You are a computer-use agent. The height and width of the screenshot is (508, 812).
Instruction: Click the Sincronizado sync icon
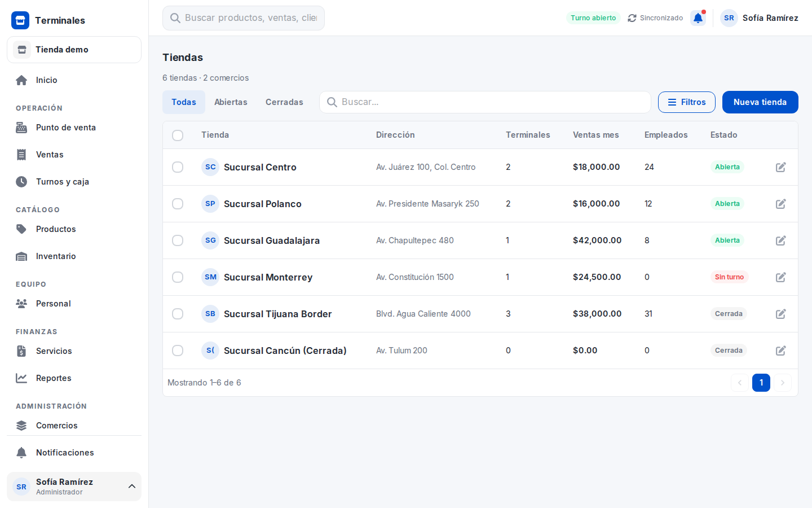coord(632,18)
